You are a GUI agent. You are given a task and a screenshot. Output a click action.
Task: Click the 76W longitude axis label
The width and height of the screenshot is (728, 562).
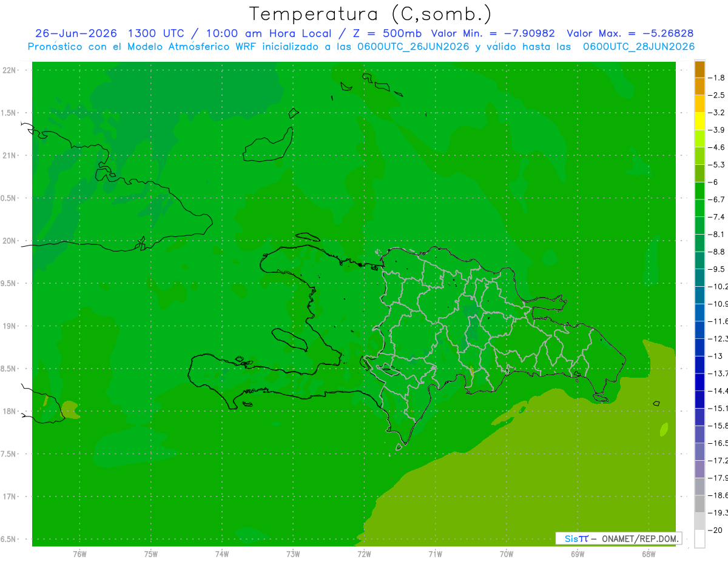click(79, 554)
